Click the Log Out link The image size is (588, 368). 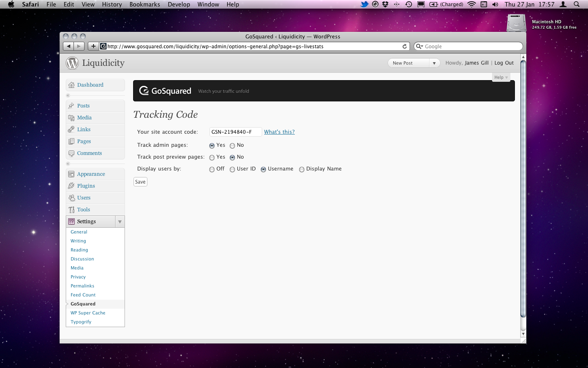[504, 63]
